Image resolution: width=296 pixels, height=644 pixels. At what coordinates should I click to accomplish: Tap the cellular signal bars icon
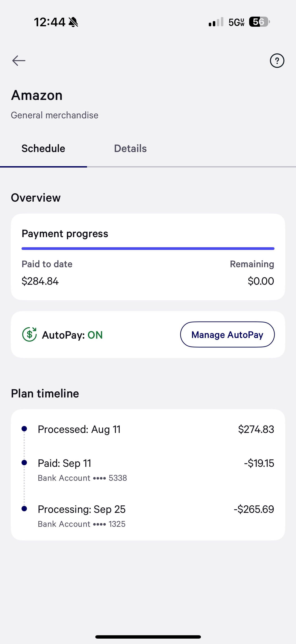coord(216,22)
